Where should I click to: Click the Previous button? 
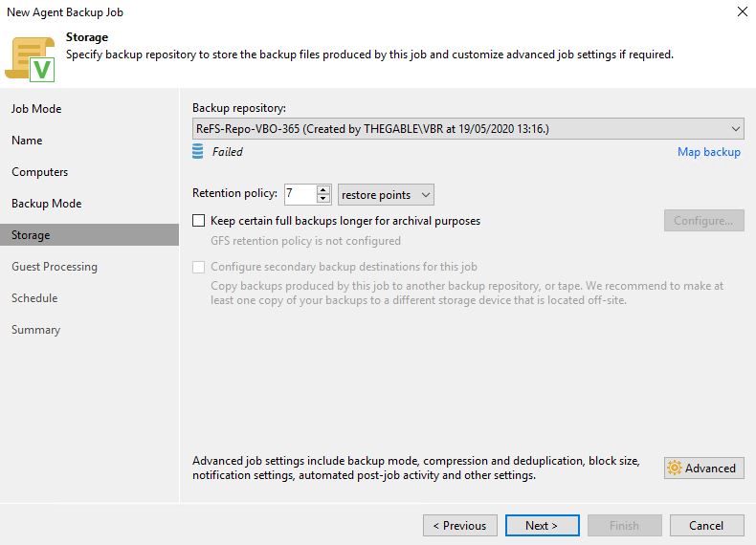tap(460, 525)
